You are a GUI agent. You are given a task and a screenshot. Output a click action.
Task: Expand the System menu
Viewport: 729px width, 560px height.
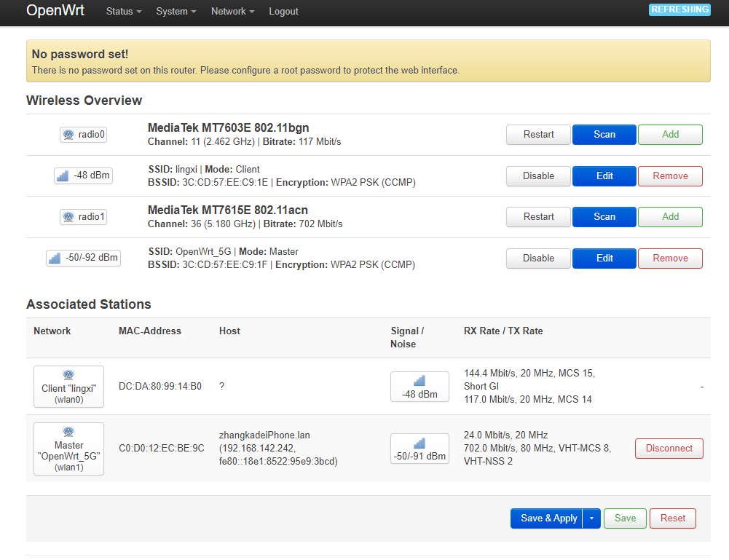176,12
